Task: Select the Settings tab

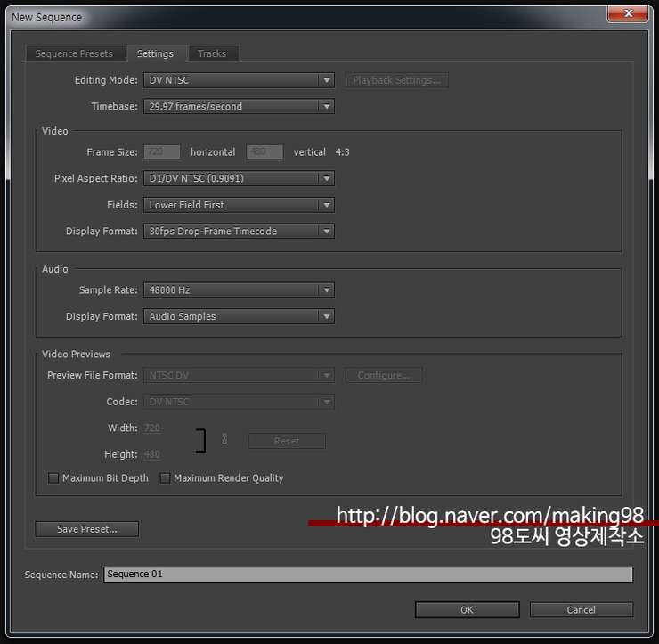Action: [x=156, y=53]
